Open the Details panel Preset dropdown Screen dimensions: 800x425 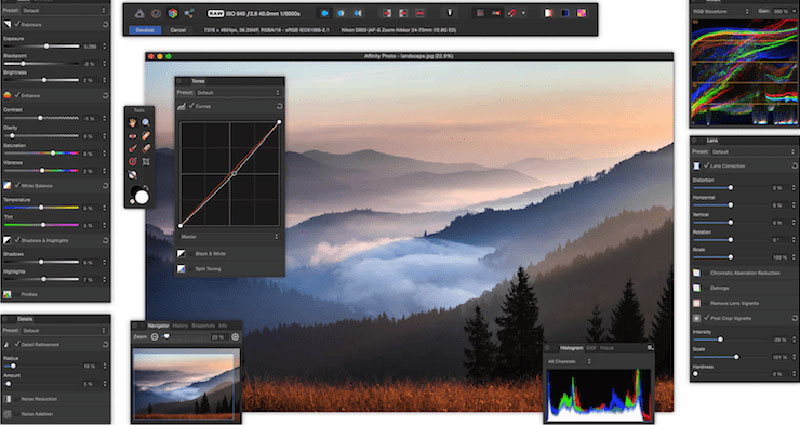coord(64,331)
